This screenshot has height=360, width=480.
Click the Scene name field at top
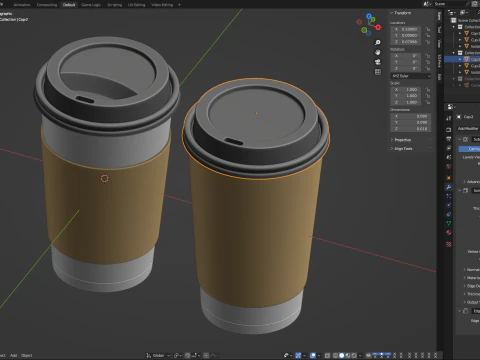pyautogui.click(x=451, y=4)
